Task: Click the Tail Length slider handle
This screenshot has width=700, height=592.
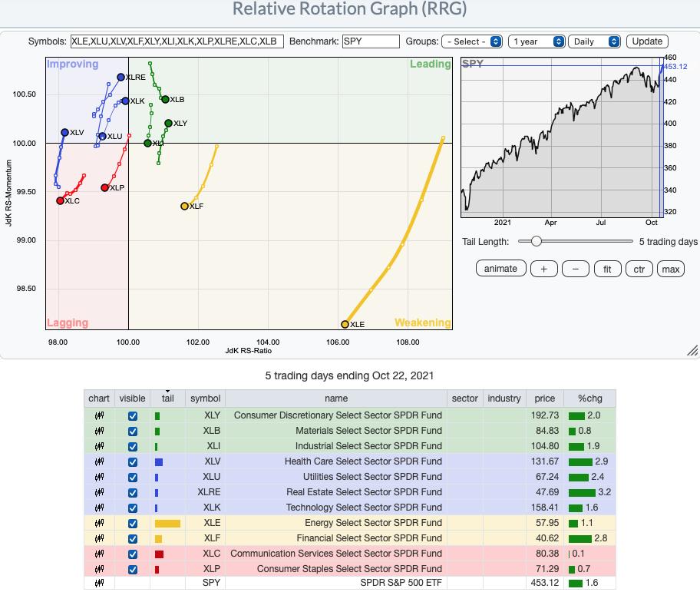Action: (537, 241)
